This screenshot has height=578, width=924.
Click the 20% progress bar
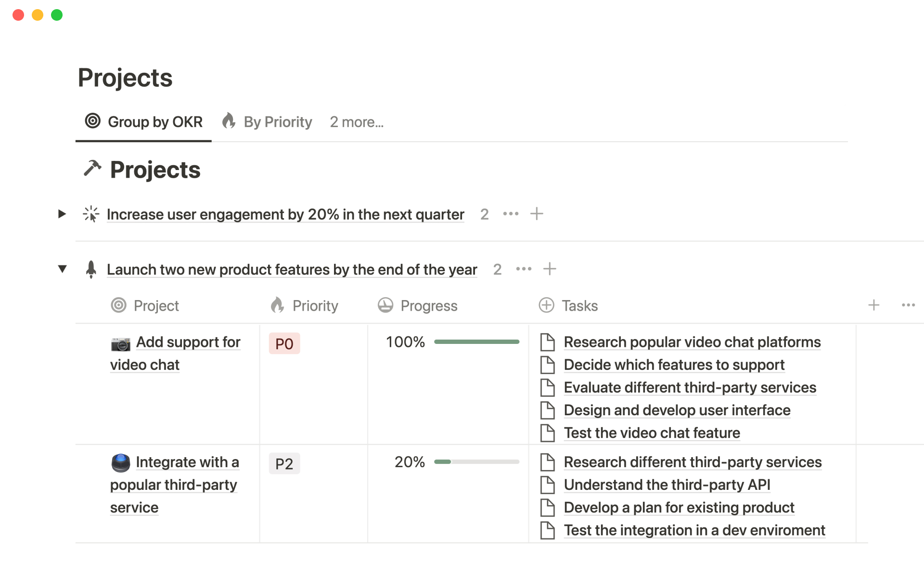(476, 462)
